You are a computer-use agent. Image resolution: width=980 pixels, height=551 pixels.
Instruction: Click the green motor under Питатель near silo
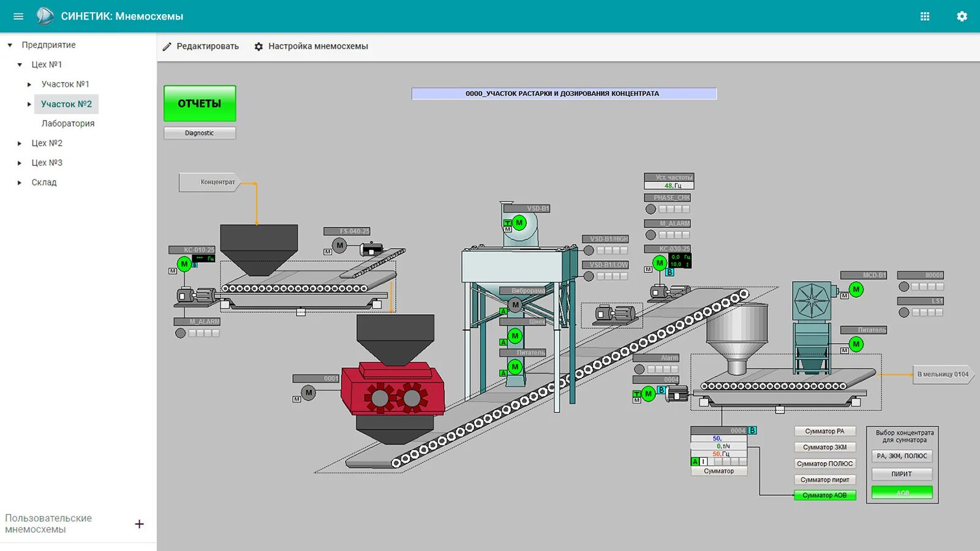coord(515,367)
